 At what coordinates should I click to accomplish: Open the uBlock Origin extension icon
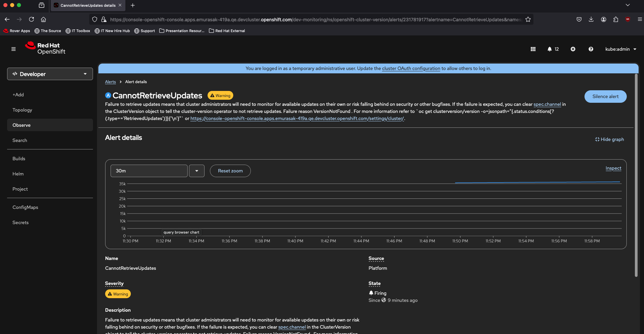click(628, 19)
